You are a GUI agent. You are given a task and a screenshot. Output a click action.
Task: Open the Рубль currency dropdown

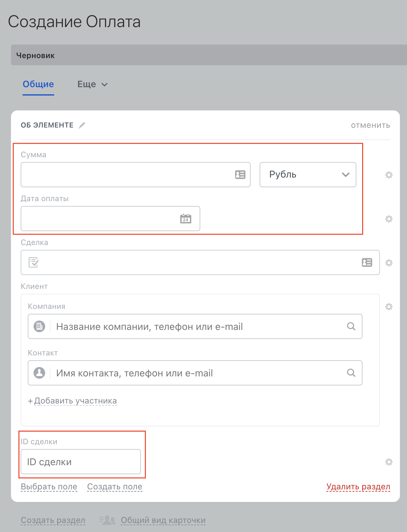coord(308,175)
